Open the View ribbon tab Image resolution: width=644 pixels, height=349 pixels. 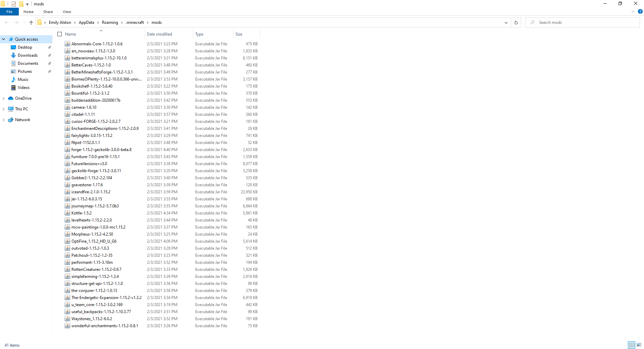click(x=67, y=12)
